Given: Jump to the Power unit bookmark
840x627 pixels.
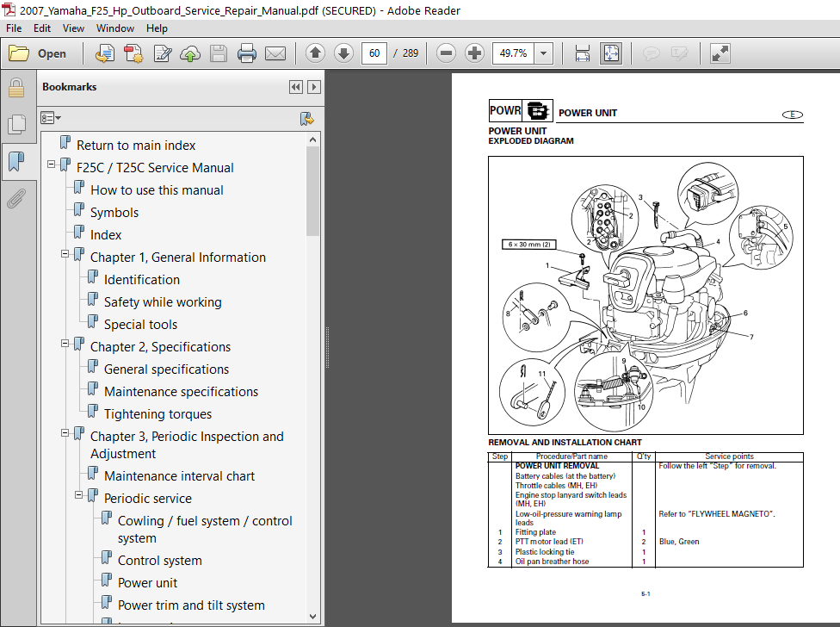Looking at the screenshot, I should point(147,583).
